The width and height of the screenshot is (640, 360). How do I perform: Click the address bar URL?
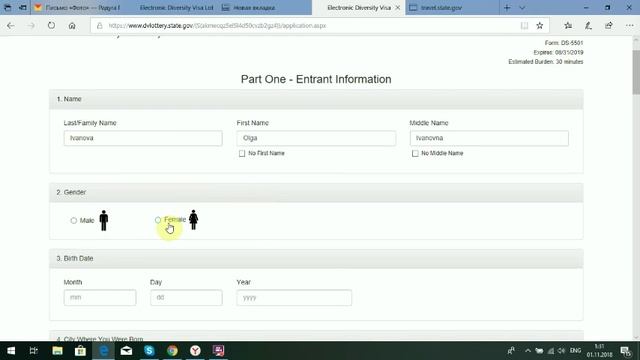[217, 26]
